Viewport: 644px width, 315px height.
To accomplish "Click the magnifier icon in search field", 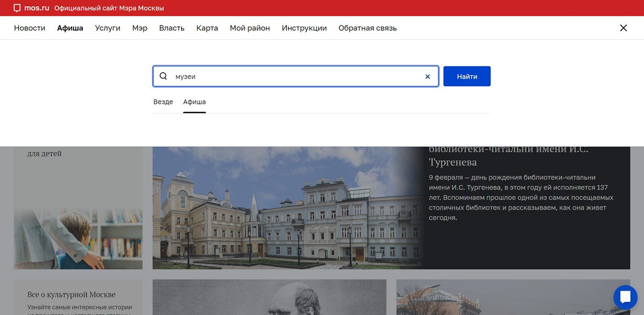I will tap(163, 76).
